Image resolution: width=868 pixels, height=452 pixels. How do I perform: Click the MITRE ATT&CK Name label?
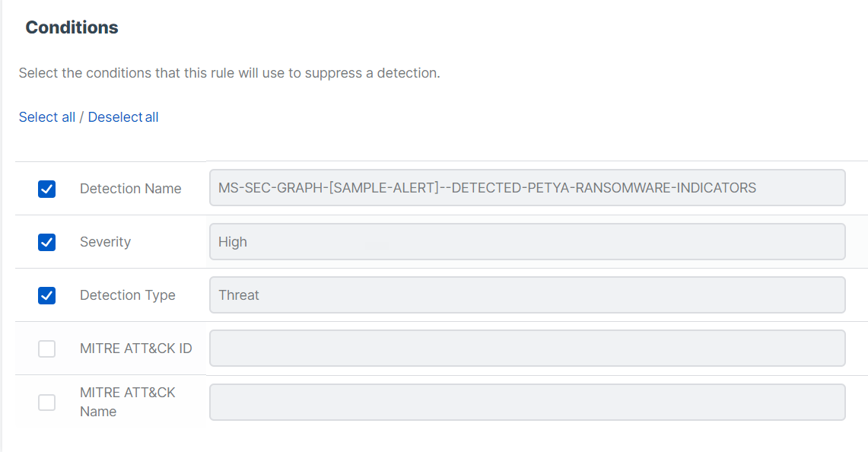[x=127, y=402]
